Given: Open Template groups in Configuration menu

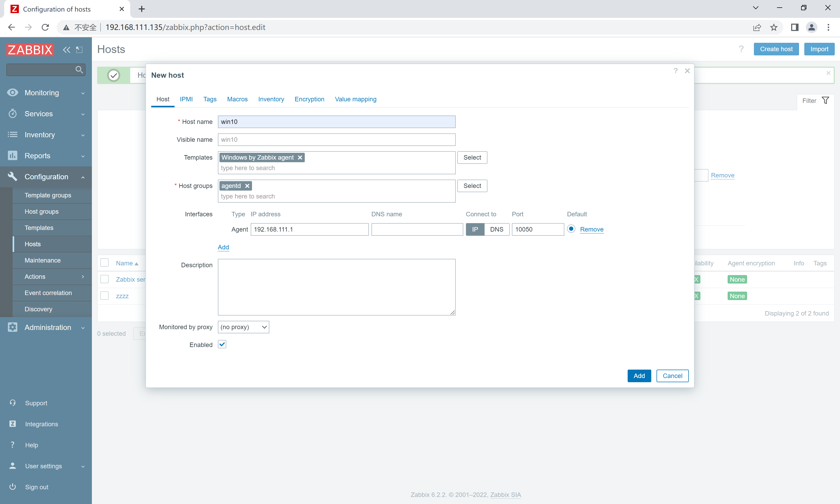Looking at the screenshot, I should pyautogui.click(x=48, y=195).
